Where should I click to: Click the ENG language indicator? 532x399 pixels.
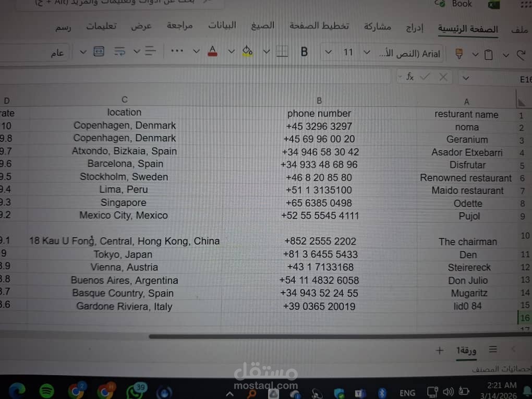[x=407, y=393]
